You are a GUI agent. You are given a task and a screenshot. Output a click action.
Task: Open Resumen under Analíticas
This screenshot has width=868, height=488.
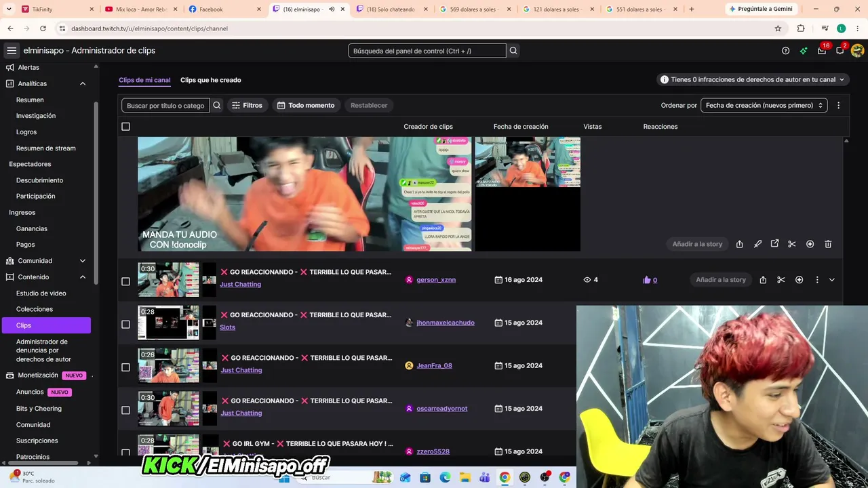[x=30, y=100]
